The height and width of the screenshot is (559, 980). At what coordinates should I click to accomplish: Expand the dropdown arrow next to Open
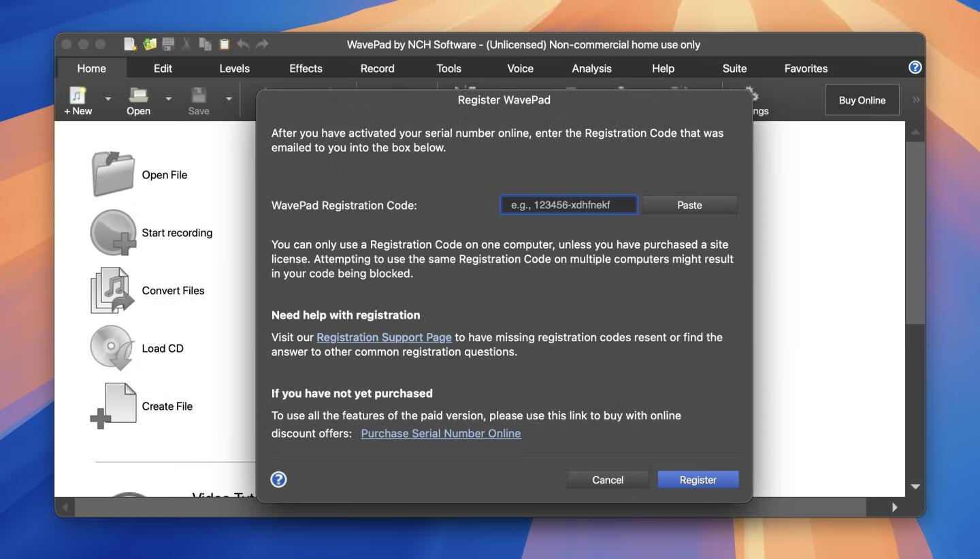point(168,99)
